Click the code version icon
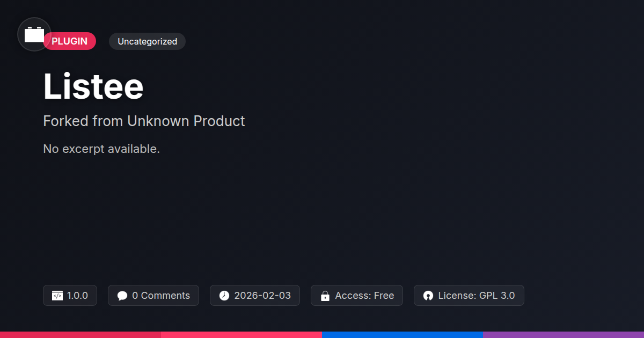Screen dimensions: 644x338 [57, 296]
